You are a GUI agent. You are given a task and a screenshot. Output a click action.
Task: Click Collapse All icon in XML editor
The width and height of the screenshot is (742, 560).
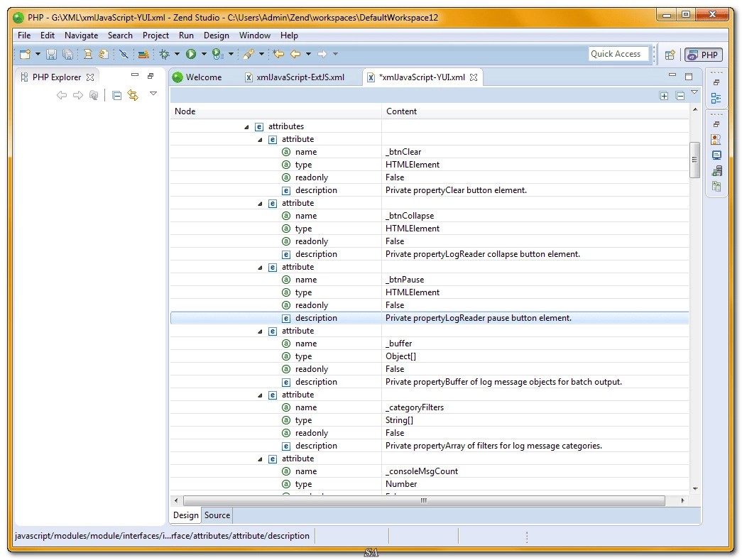pos(680,96)
